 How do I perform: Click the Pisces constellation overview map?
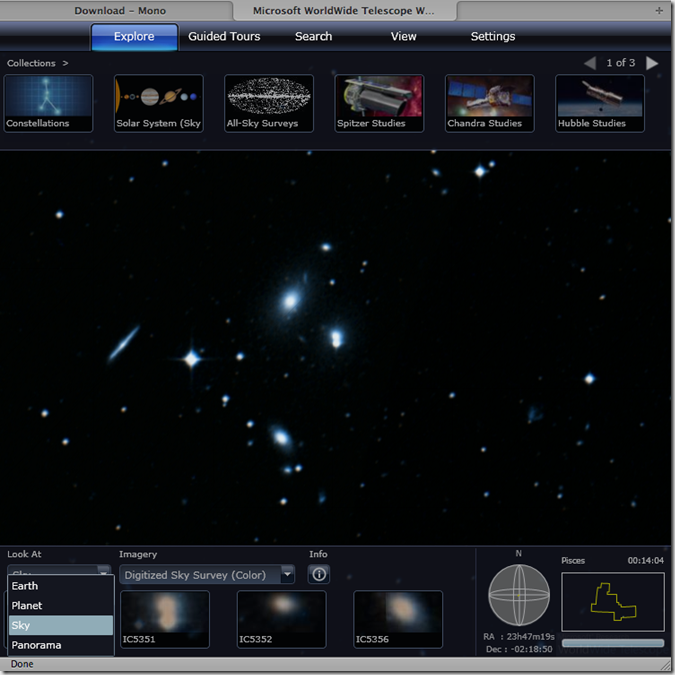point(612,601)
